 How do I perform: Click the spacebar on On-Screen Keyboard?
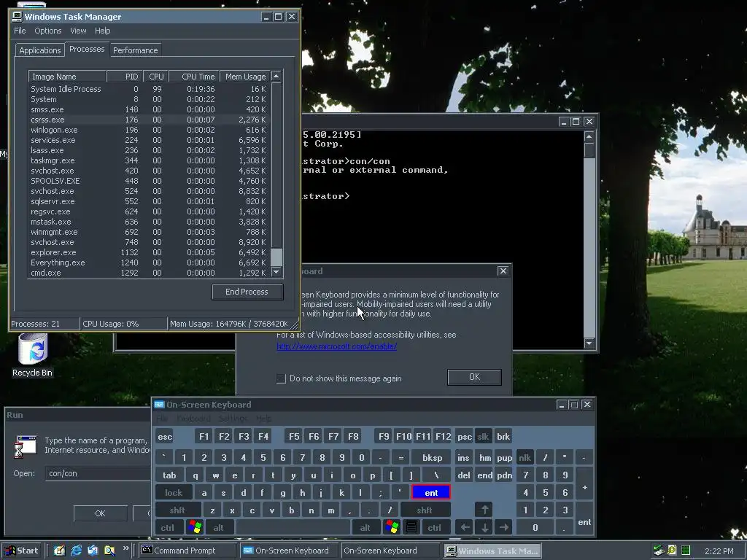click(293, 527)
